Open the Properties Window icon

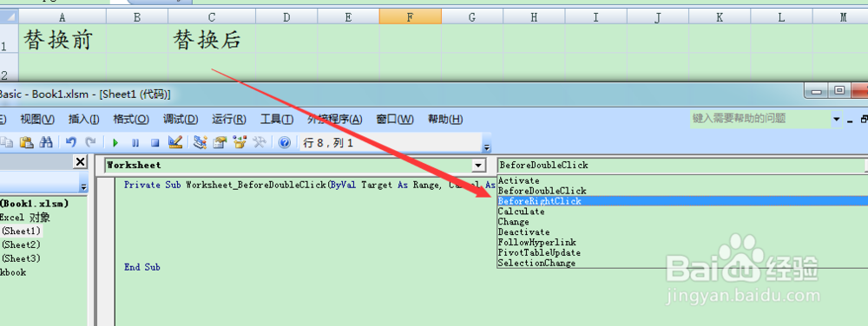click(x=220, y=142)
